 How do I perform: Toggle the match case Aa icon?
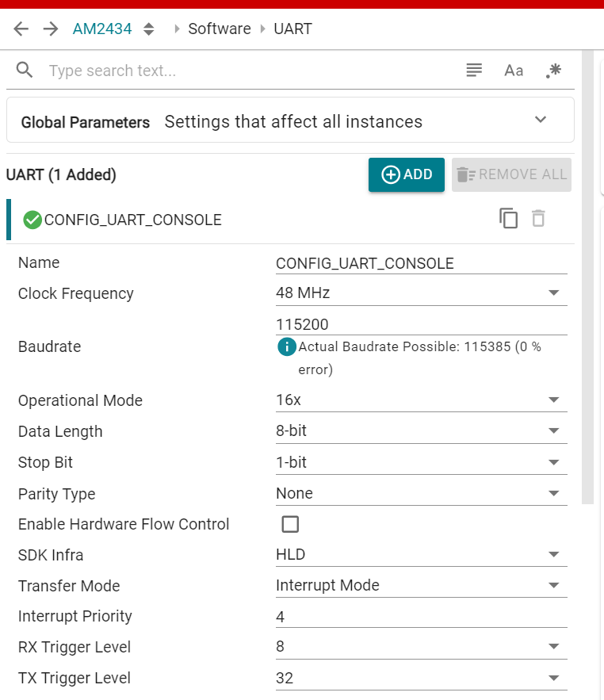coord(514,71)
